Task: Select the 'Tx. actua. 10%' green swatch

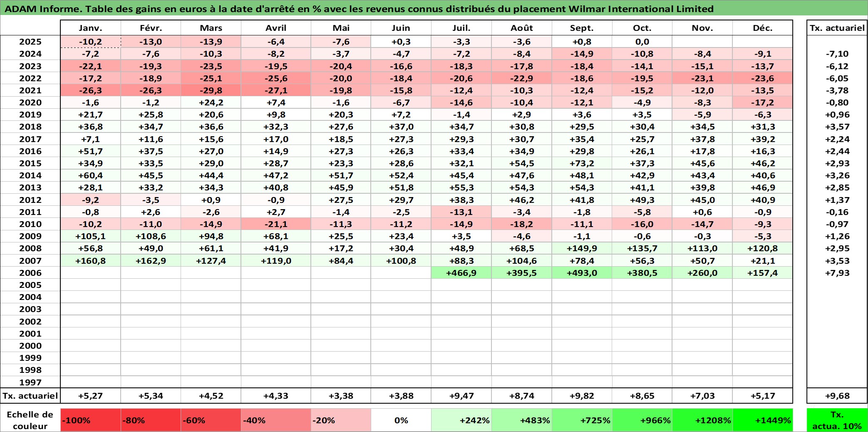Action: [837, 420]
